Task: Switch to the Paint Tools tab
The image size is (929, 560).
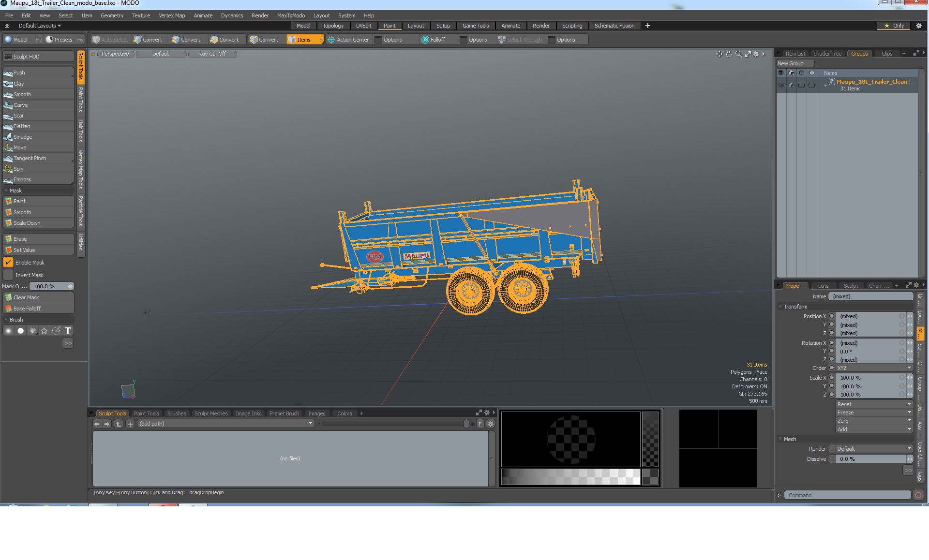Action: click(146, 413)
